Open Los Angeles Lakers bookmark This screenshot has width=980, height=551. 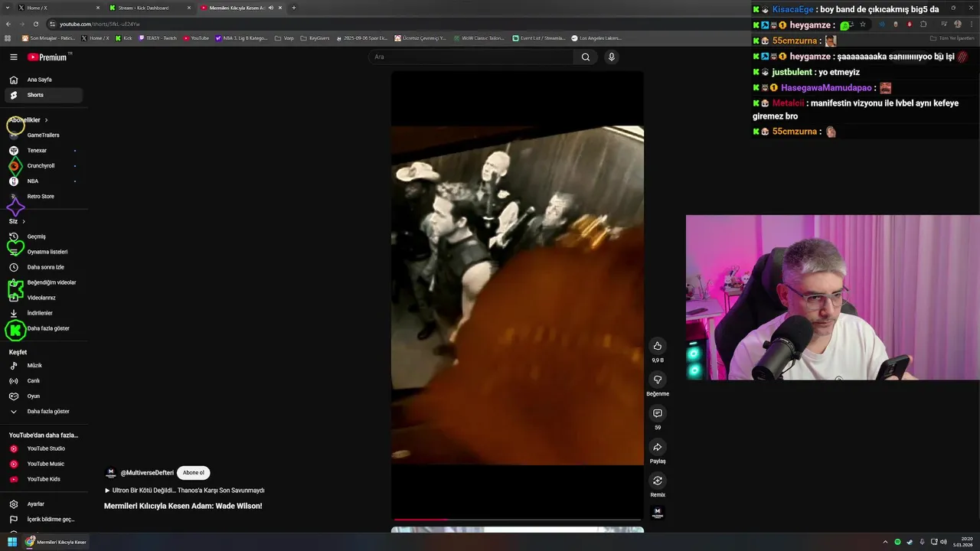coord(596,37)
